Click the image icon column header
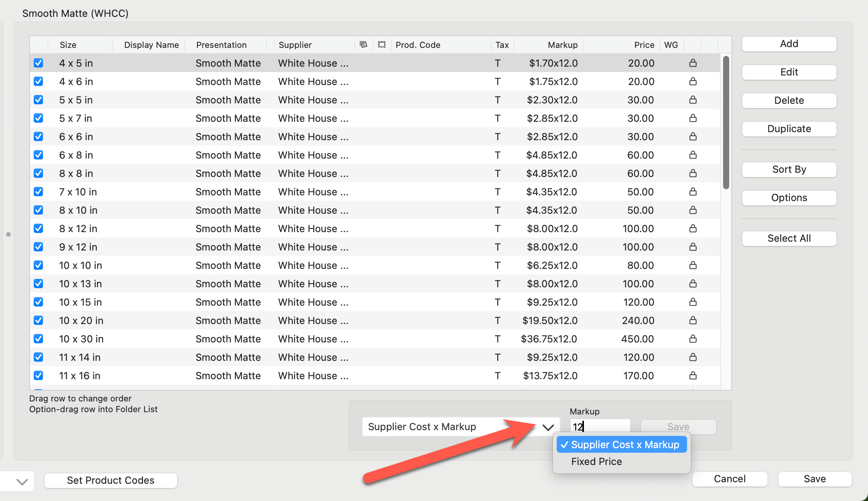The height and width of the screenshot is (501, 868). 363,45
